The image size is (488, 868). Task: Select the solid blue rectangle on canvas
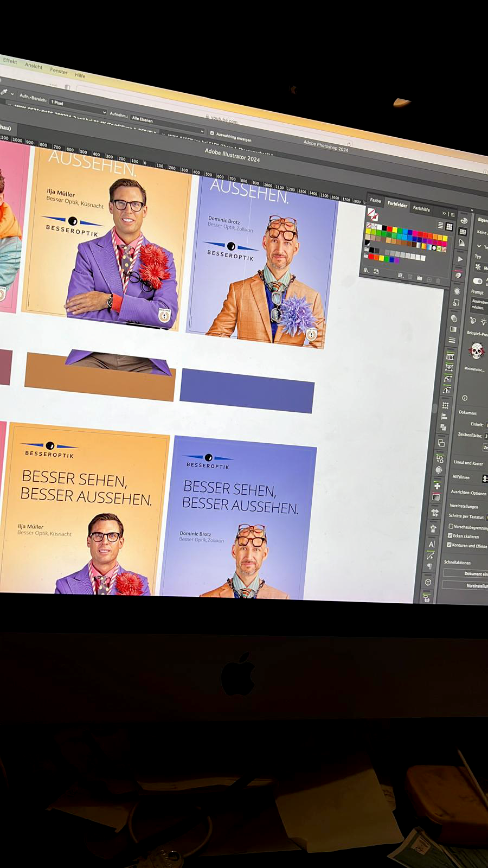pyautogui.click(x=247, y=391)
